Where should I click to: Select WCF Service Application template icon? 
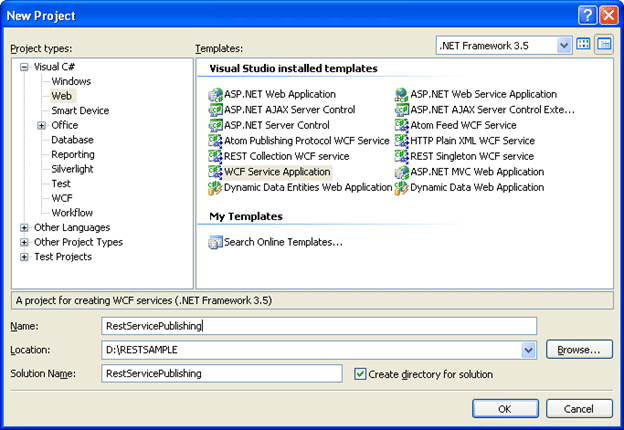pos(215,172)
